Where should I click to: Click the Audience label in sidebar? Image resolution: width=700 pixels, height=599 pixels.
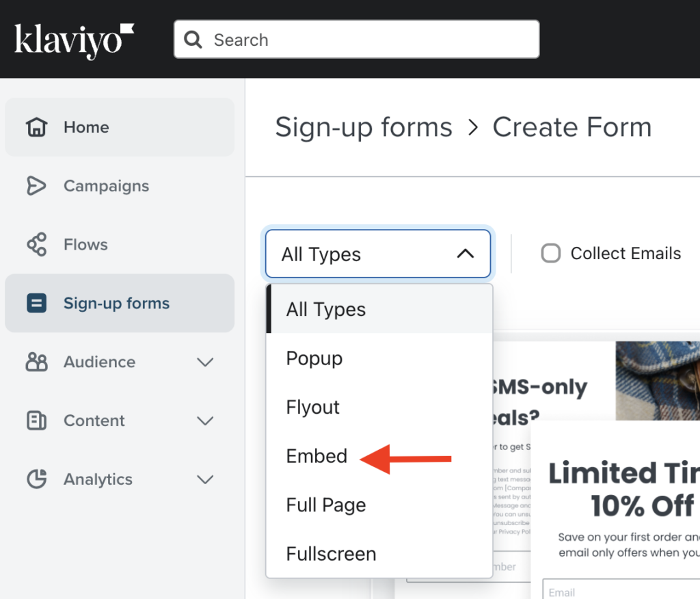coord(100,362)
